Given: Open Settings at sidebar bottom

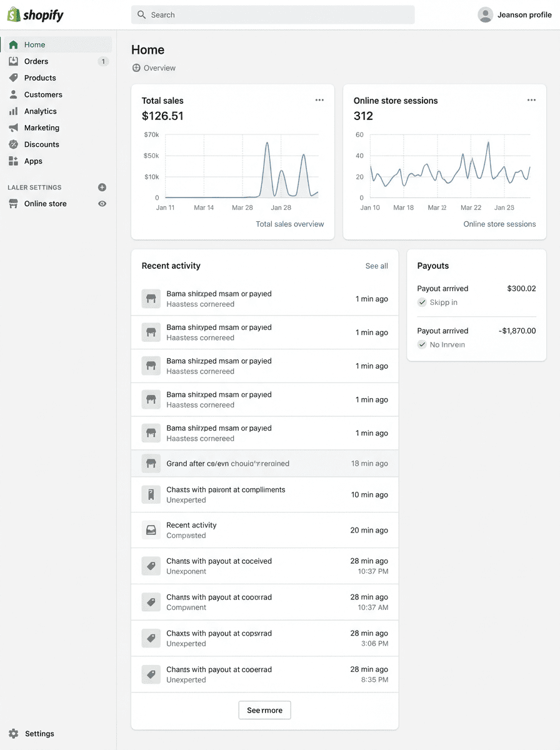Looking at the screenshot, I should pos(39,734).
